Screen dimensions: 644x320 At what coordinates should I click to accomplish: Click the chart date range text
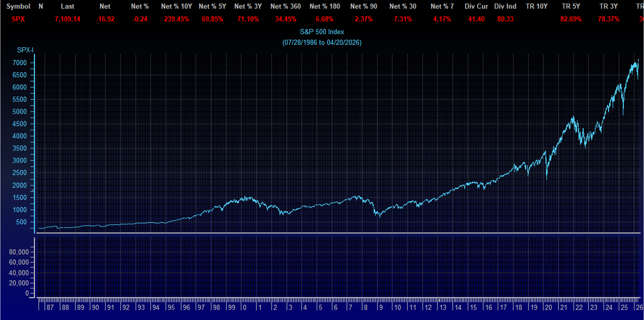(322, 43)
